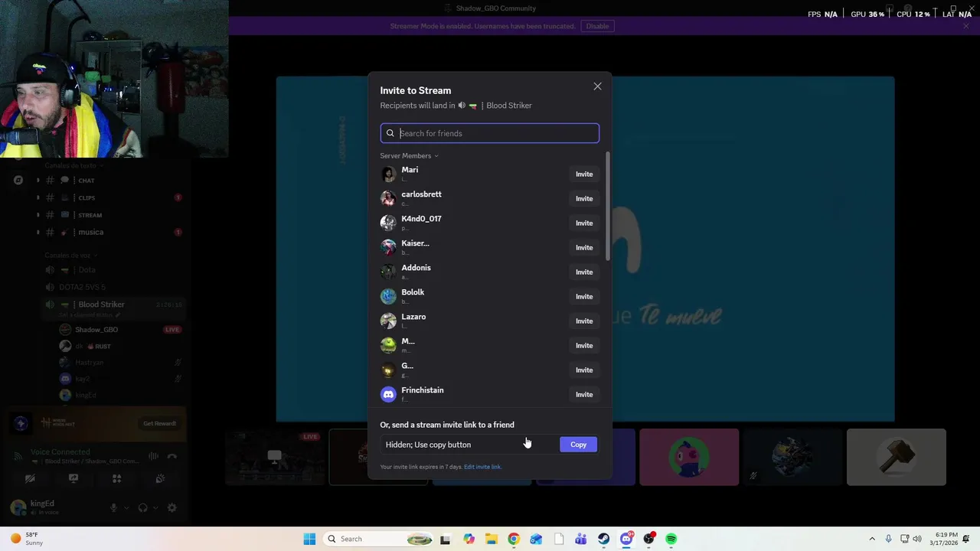The image size is (980, 551).
Task: Click Invite next to Kaiser...
Action: [584, 247]
